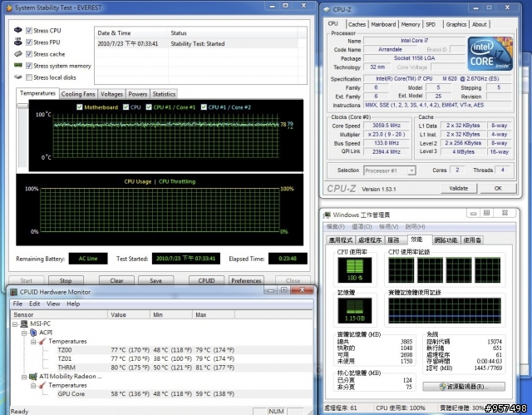Image resolution: width=532 pixels, height=415 pixels.
Task: Open Help menu in Hardware Monitor
Action: pyautogui.click(x=73, y=304)
